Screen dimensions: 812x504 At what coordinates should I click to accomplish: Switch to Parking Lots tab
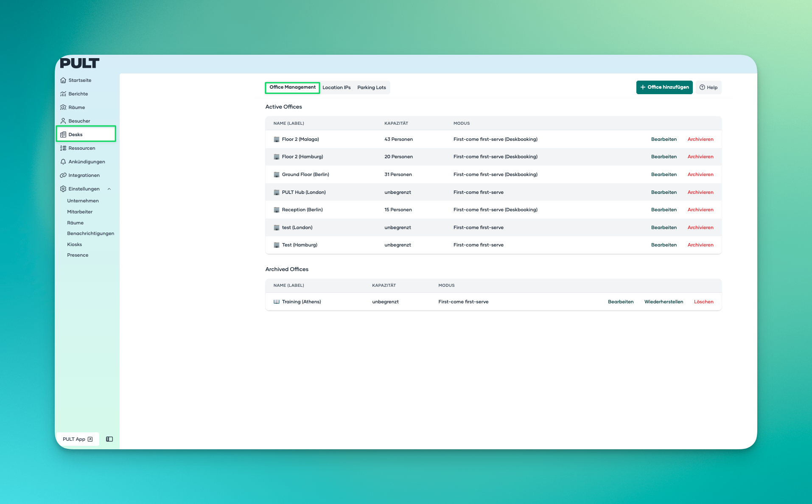point(372,87)
